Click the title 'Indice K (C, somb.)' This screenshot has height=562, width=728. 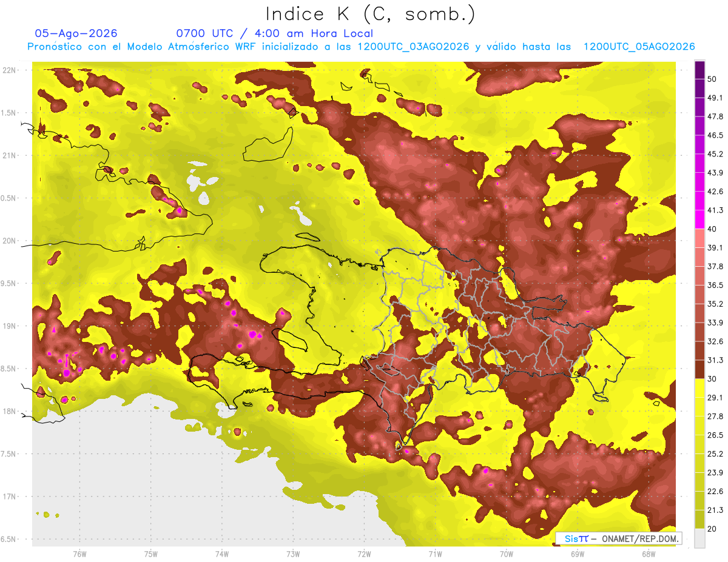[370, 15]
